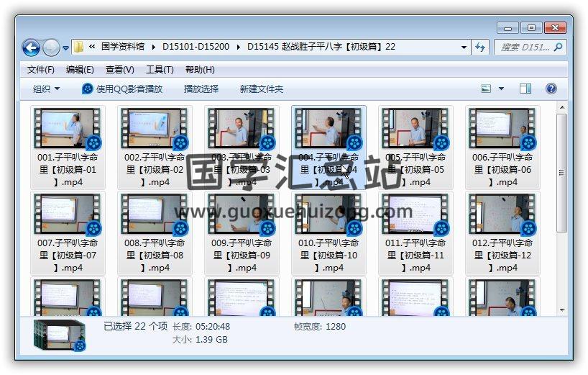The width and height of the screenshot is (588, 375).
Task: Select video thumbnail 002 初级篇-02
Action: click(x=155, y=129)
